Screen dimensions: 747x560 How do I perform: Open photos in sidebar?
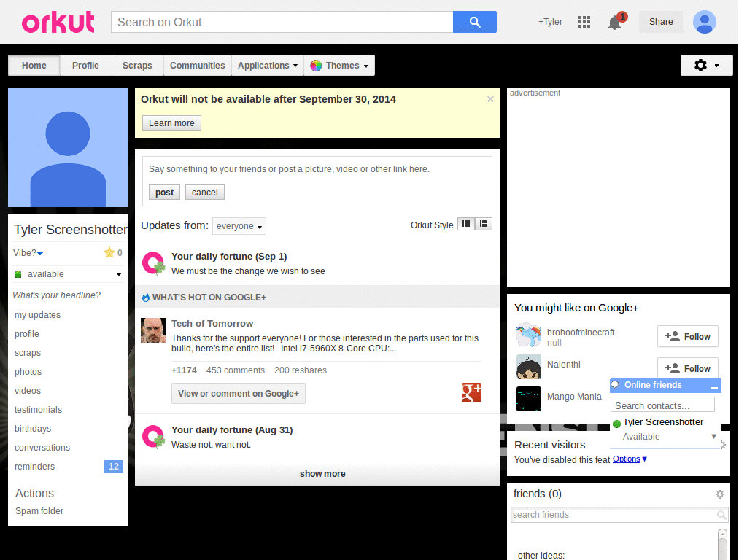[28, 372]
